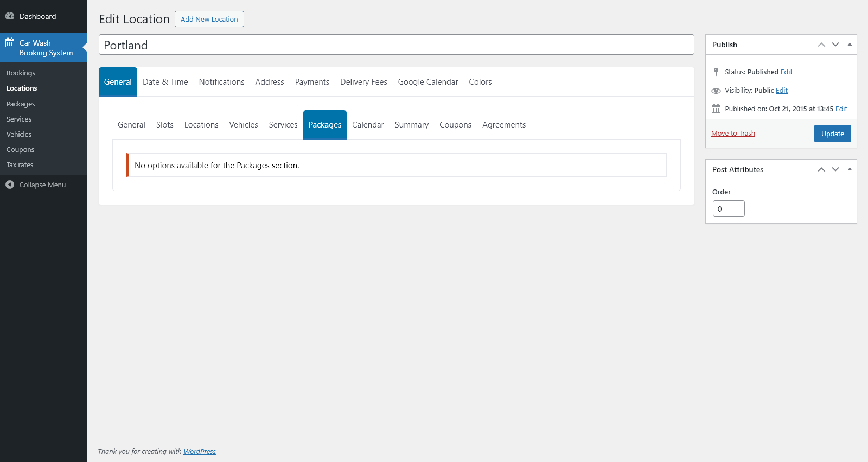The height and width of the screenshot is (462, 868).
Task: Edit the visibility setting
Action: (x=782, y=91)
